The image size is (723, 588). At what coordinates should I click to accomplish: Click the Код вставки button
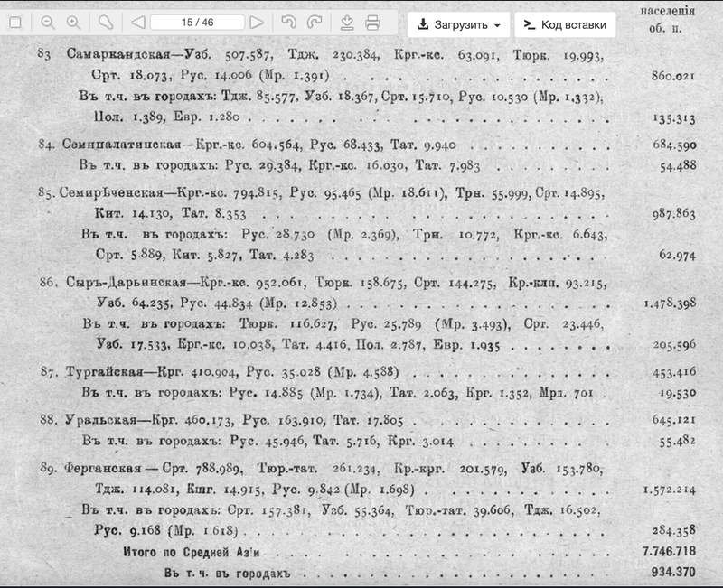tap(566, 25)
